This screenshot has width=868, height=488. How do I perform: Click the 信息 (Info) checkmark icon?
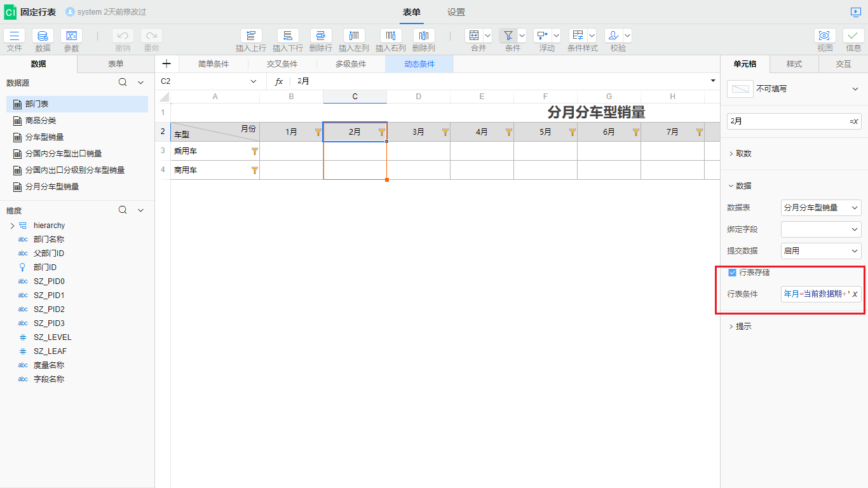click(853, 36)
